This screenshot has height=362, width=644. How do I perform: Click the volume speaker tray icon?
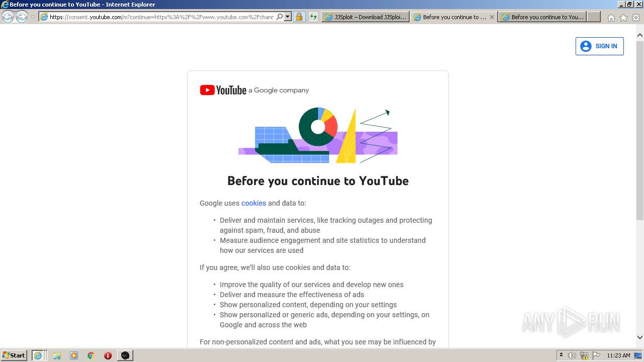[x=572, y=355]
